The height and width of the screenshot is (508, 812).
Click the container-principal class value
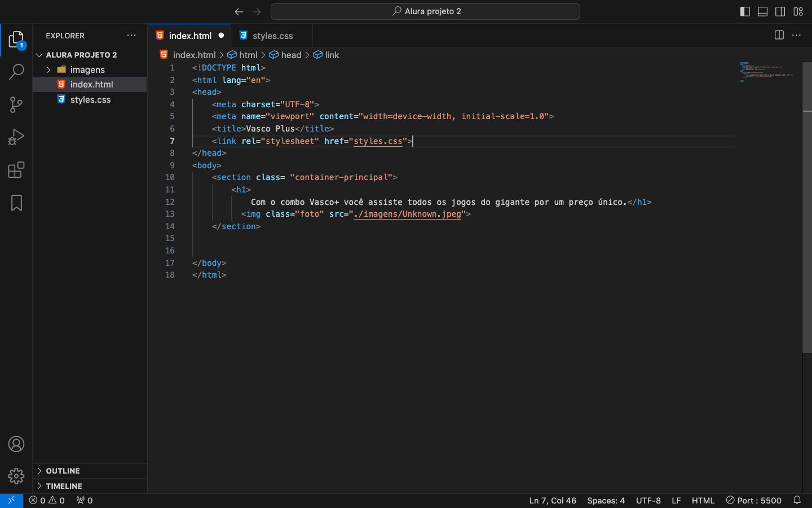(341, 177)
